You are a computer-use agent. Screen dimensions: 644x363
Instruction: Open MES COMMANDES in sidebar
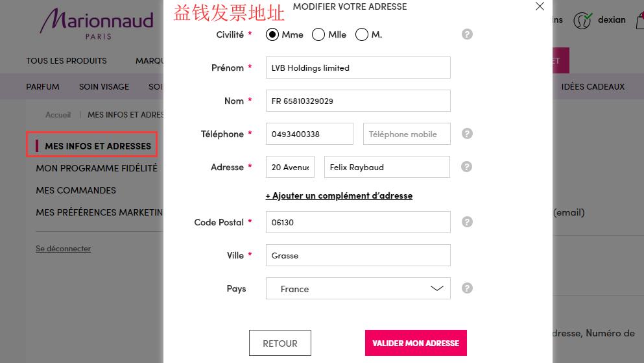[x=76, y=190]
